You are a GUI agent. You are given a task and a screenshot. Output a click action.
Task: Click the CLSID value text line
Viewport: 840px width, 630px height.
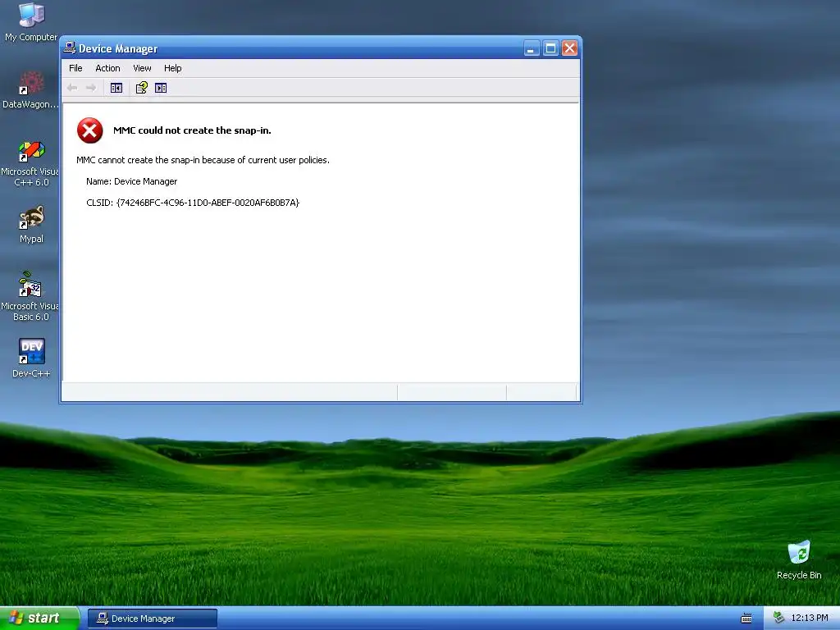tap(193, 203)
